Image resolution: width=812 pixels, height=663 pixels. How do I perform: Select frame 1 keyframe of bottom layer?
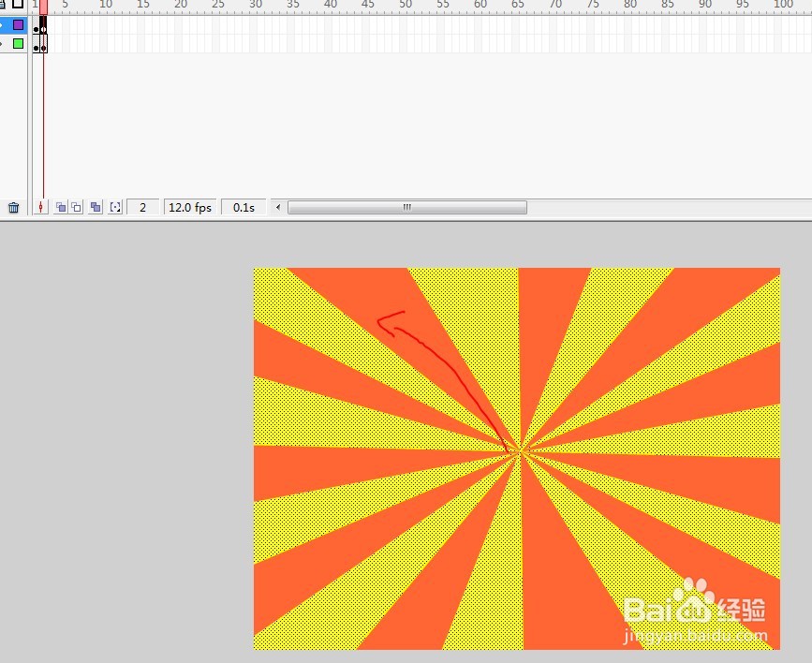[37, 44]
